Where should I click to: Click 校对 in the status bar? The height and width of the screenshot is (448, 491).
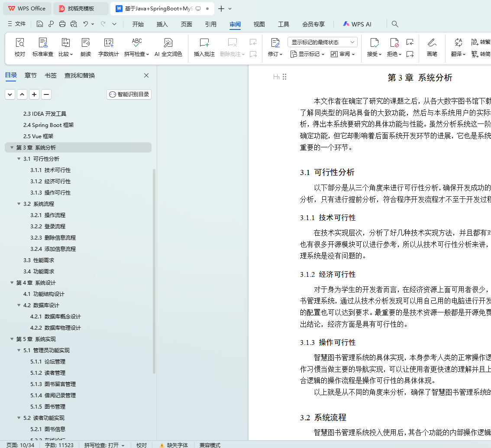[x=142, y=445]
